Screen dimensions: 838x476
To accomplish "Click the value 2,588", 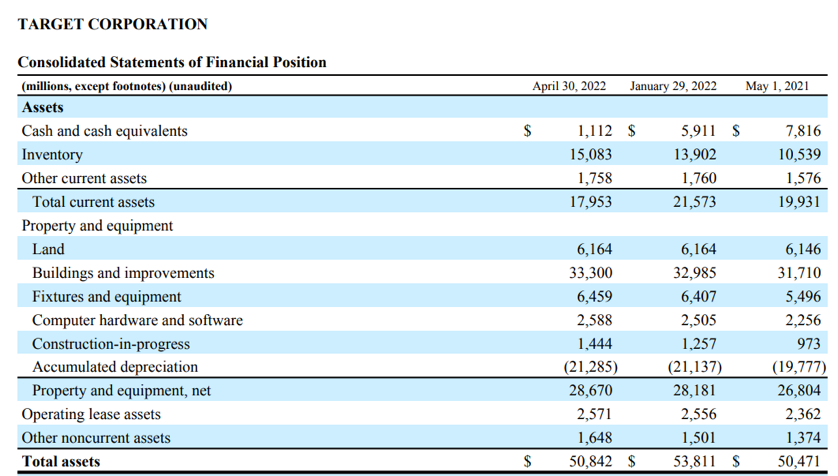I will coord(595,320).
